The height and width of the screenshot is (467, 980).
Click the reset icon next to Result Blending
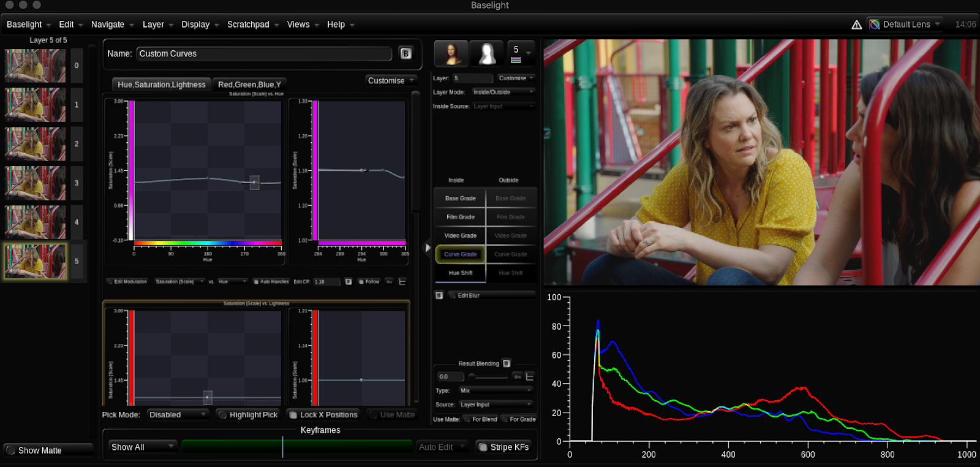pyautogui.click(x=507, y=363)
